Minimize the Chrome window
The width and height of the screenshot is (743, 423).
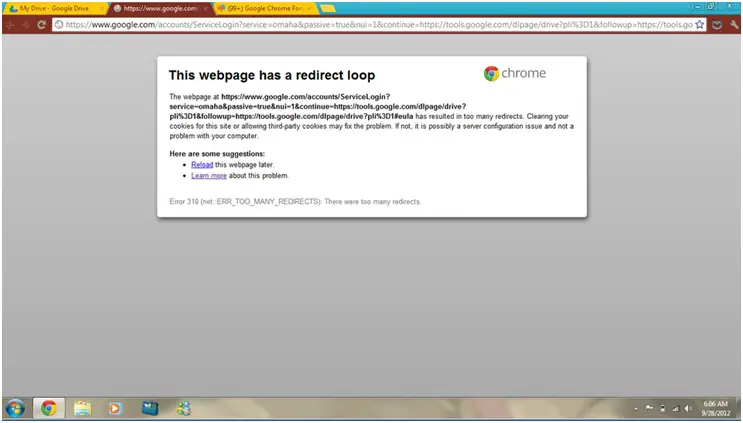[698, 7]
